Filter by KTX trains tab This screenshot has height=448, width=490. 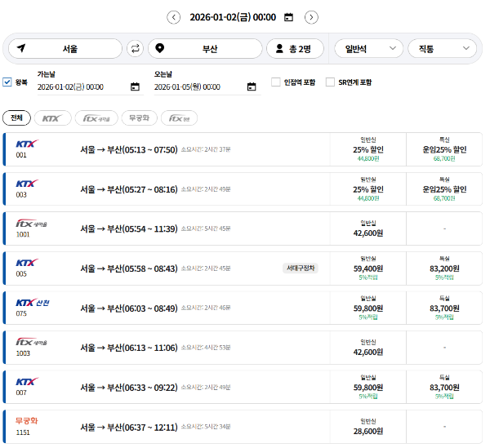(53, 118)
